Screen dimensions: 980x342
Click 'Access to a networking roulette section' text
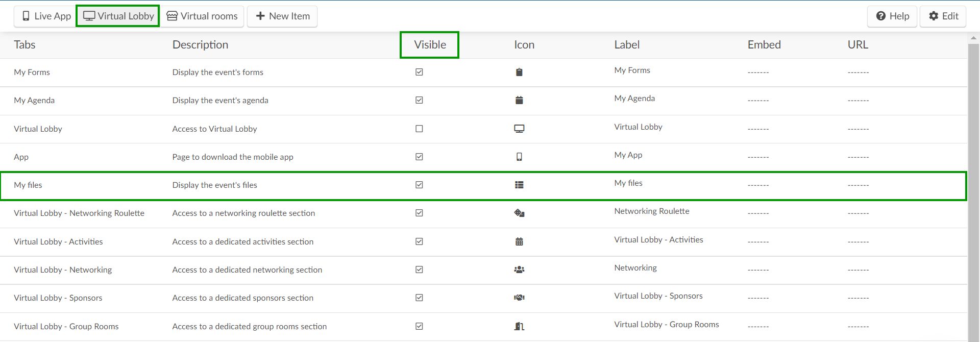(x=243, y=213)
